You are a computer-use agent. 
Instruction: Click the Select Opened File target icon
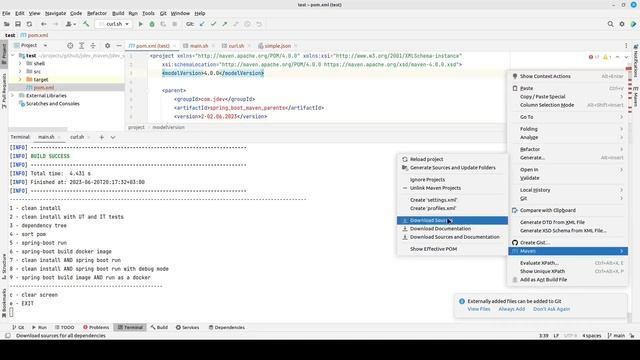tap(70, 46)
